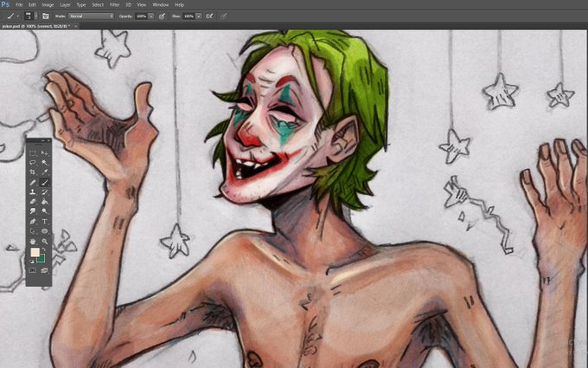Click the Opacity value field

pyautogui.click(x=141, y=16)
